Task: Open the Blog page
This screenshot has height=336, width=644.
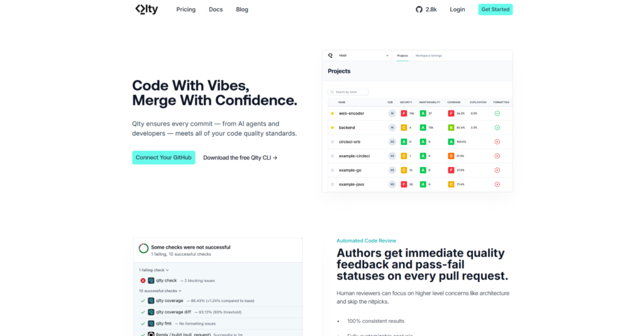Action: [242, 9]
